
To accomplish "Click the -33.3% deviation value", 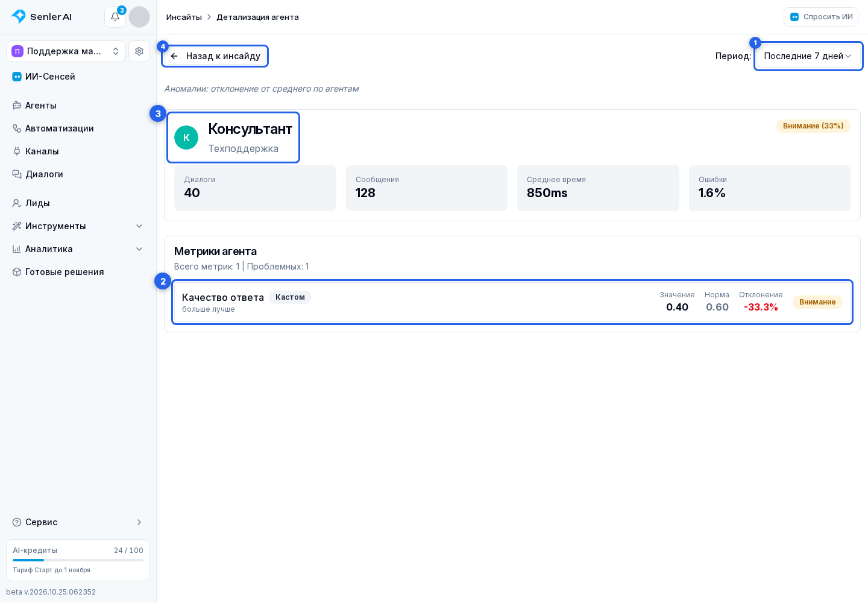I will [761, 307].
